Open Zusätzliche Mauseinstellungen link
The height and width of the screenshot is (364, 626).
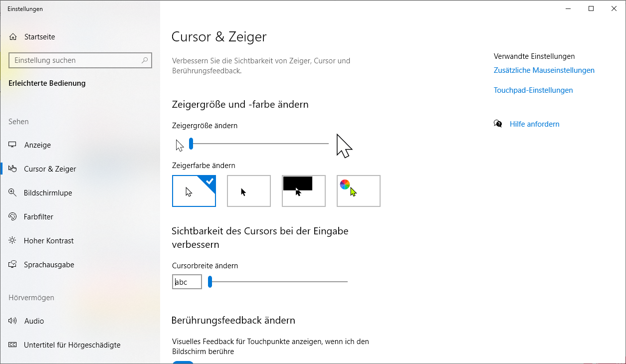[544, 70]
